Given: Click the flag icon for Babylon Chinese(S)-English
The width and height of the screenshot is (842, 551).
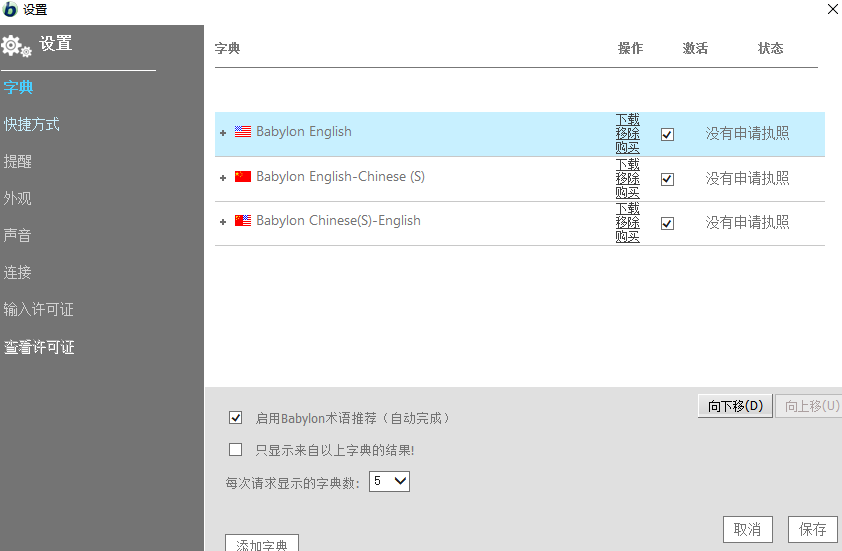Looking at the screenshot, I should tap(243, 221).
